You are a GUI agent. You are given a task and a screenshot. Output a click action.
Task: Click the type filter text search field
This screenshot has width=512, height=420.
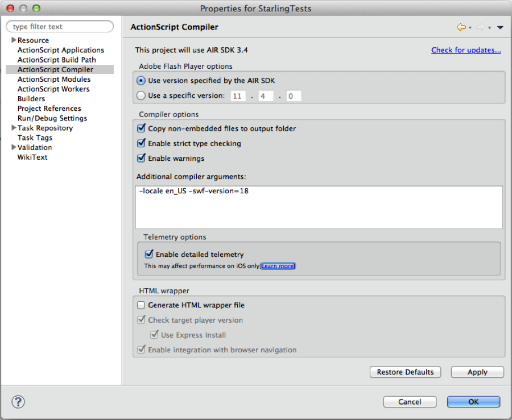pyautogui.click(x=60, y=27)
